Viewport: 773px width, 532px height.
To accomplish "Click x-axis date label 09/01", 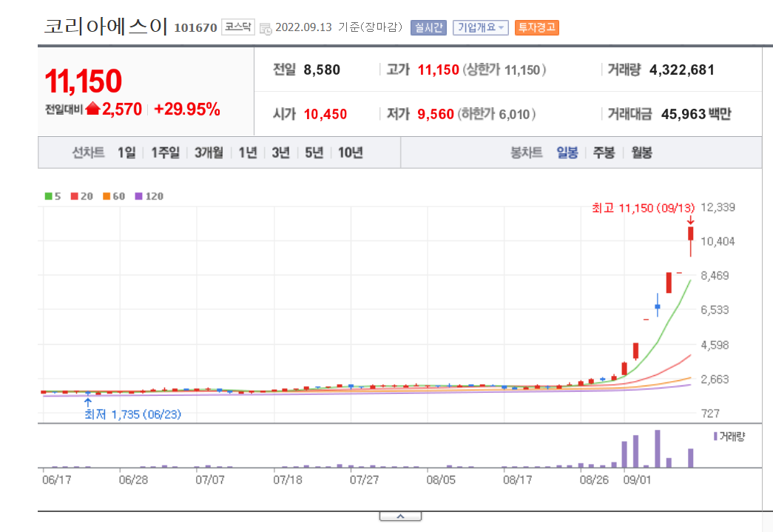I will point(637,479).
